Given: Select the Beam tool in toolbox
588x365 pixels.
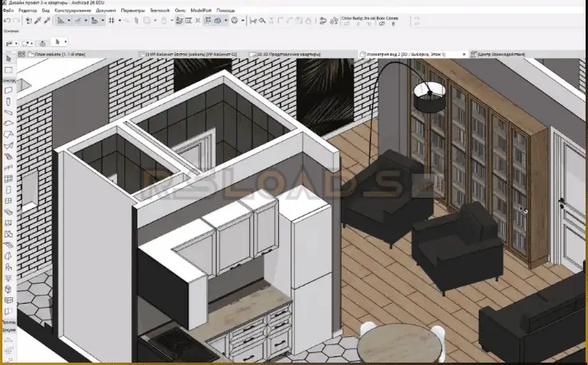Looking at the screenshot, I should click(9, 112).
